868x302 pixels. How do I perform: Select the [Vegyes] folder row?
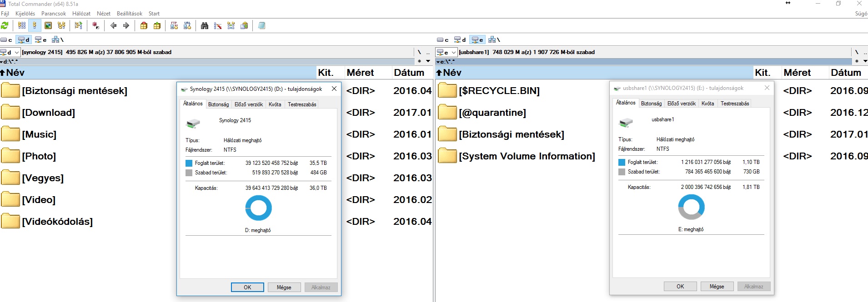[216, 178]
